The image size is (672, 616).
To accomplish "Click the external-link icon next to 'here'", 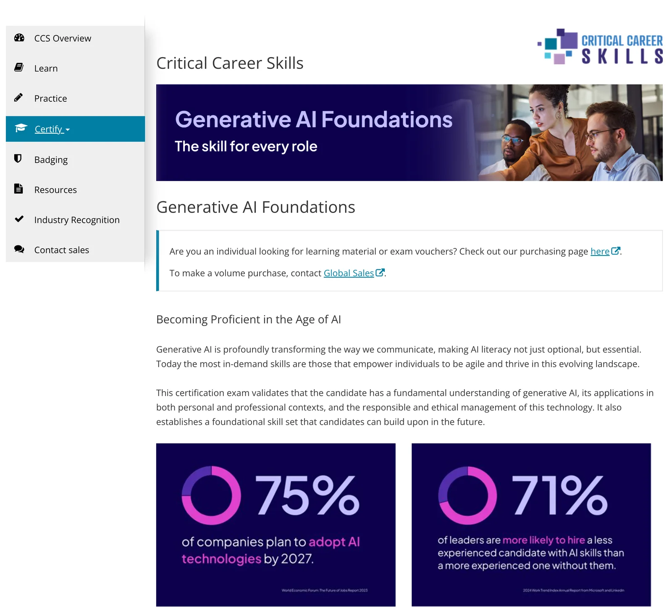I will [616, 250].
